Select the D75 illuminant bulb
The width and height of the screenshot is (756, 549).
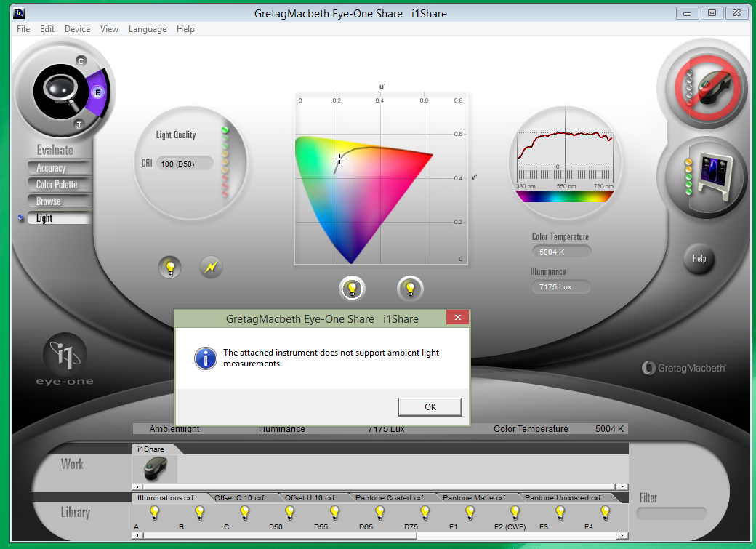click(x=425, y=513)
